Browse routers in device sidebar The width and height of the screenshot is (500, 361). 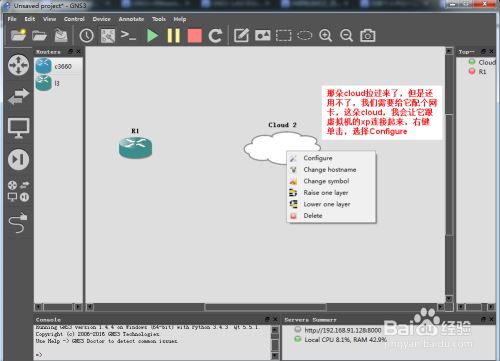click(x=19, y=65)
